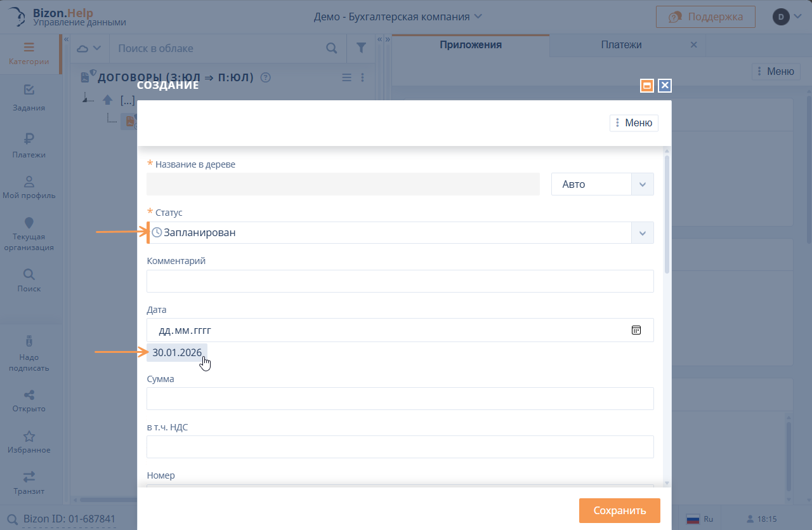The image size is (812, 530).
Task: Switch to the Приложения tab
Action: click(x=470, y=45)
